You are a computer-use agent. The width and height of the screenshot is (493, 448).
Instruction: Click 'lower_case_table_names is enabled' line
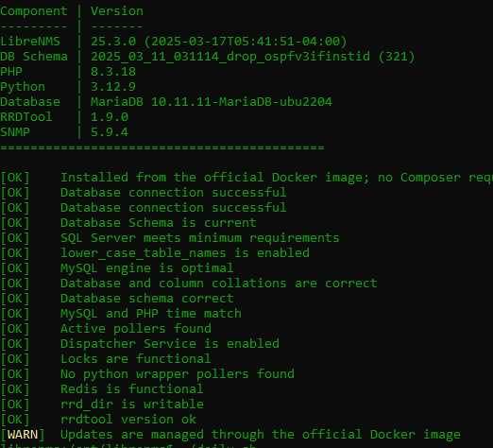pyautogui.click(x=185, y=253)
